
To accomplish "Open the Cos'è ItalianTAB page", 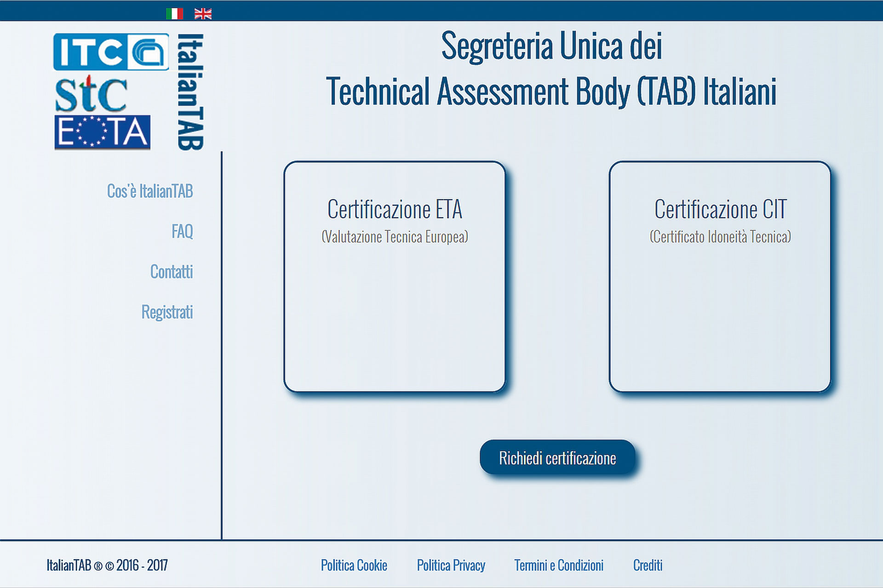I will [x=150, y=191].
